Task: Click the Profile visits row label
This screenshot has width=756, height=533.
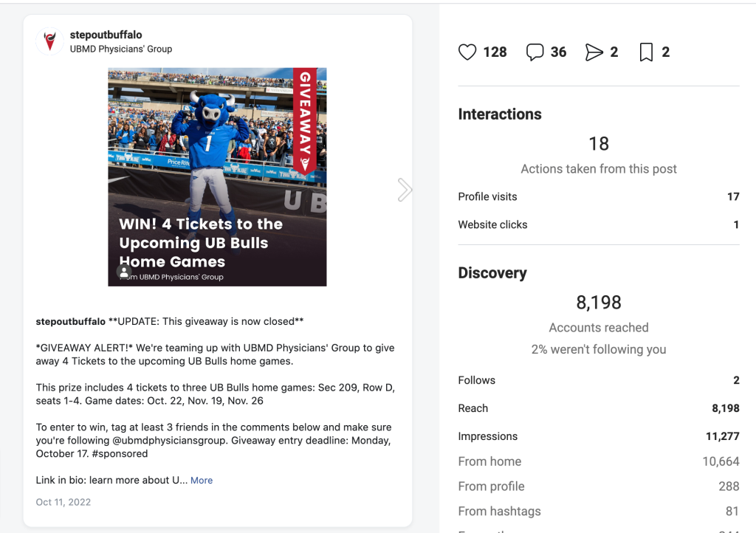Action: [487, 196]
